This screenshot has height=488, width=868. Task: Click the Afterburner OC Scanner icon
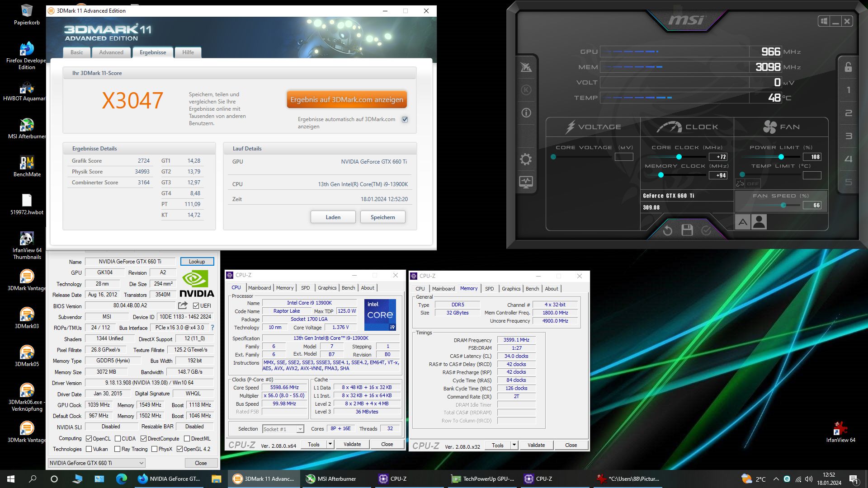(x=526, y=67)
